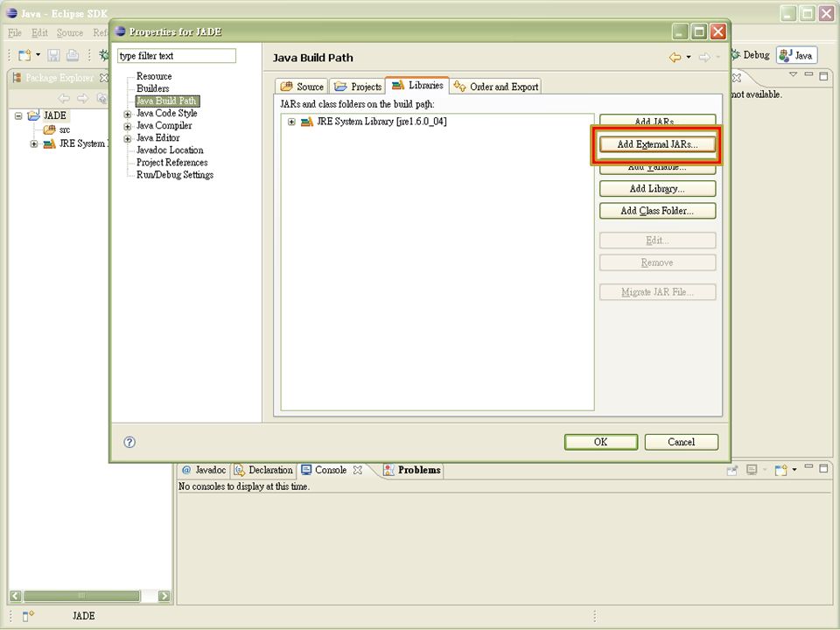Image resolution: width=840 pixels, height=630 pixels.
Task: Switch to the Source tab
Action: (302, 87)
